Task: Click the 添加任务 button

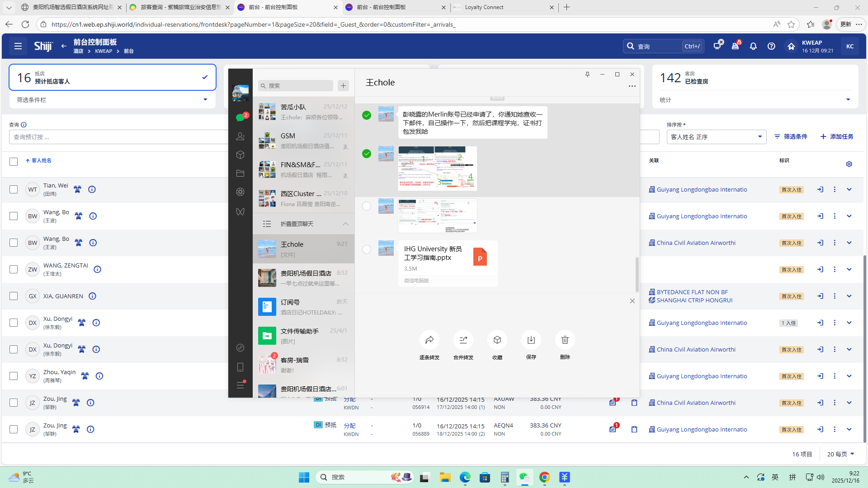Action: click(x=837, y=136)
